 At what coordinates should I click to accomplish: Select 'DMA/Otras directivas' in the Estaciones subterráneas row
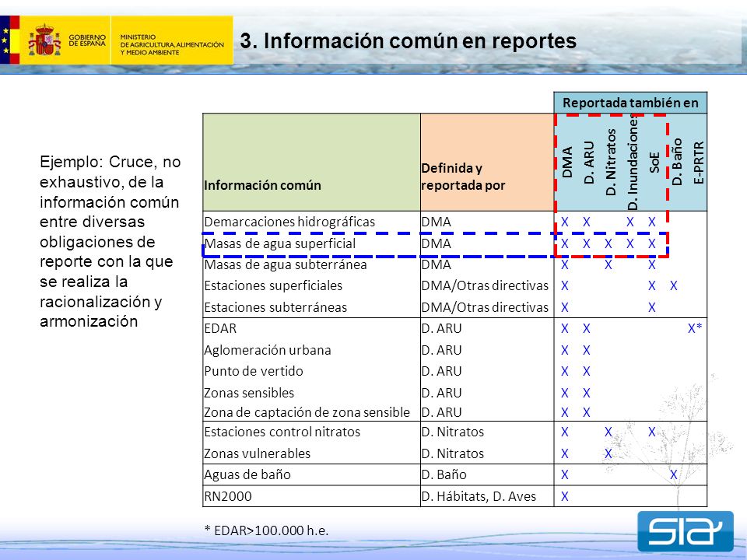tap(485, 308)
